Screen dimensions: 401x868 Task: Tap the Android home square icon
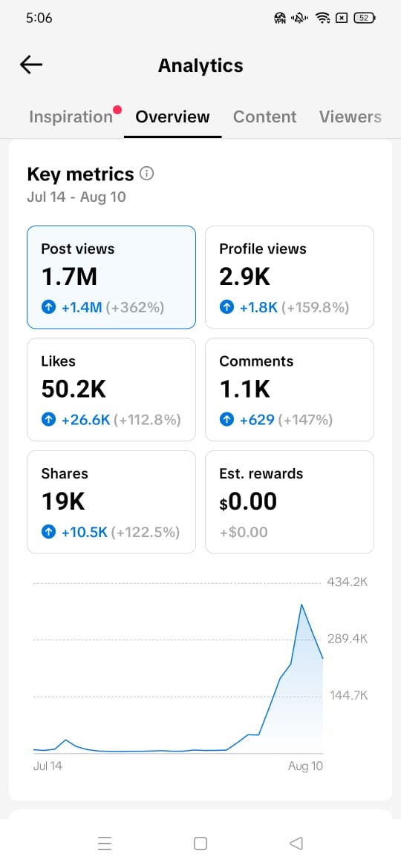click(200, 843)
